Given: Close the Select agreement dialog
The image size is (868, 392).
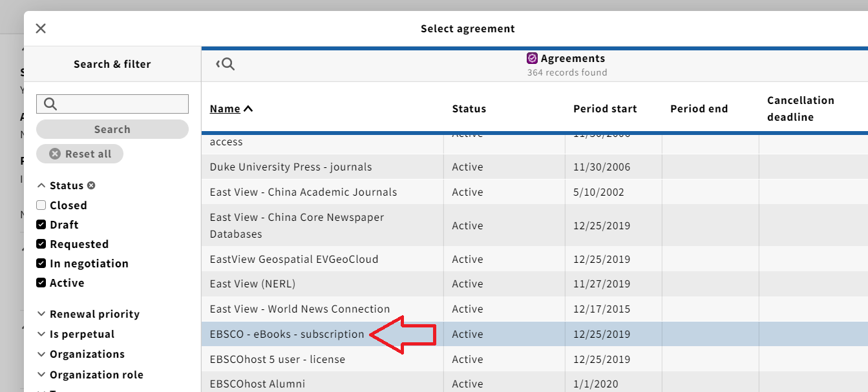Looking at the screenshot, I should [41, 28].
